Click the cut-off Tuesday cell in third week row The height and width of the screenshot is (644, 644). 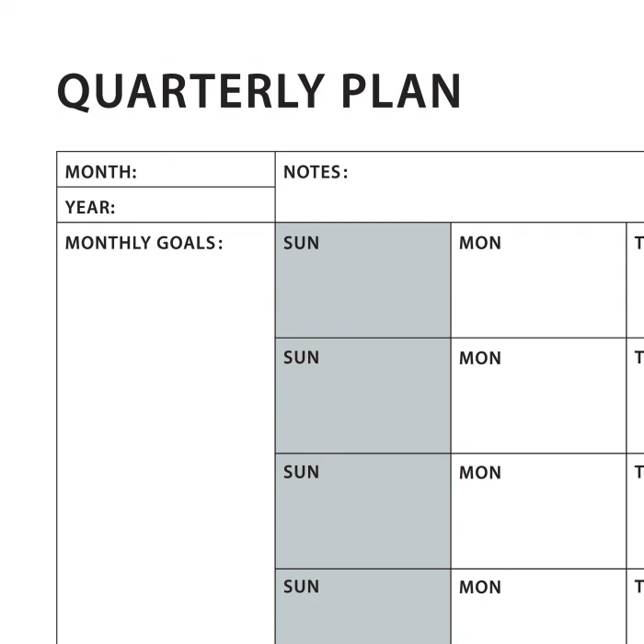pyautogui.click(x=636, y=511)
